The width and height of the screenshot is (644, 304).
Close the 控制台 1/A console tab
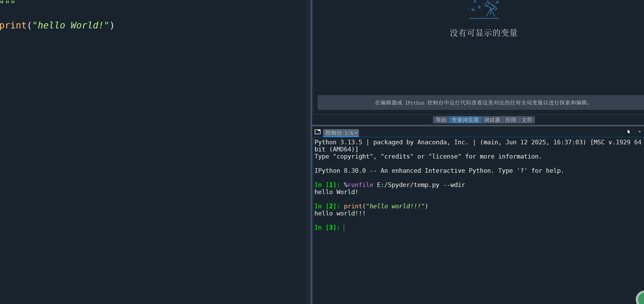(x=356, y=133)
